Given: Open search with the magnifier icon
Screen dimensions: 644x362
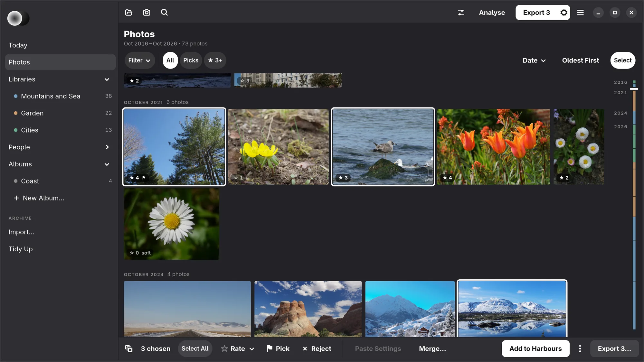Looking at the screenshot, I should (x=164, y=13).
